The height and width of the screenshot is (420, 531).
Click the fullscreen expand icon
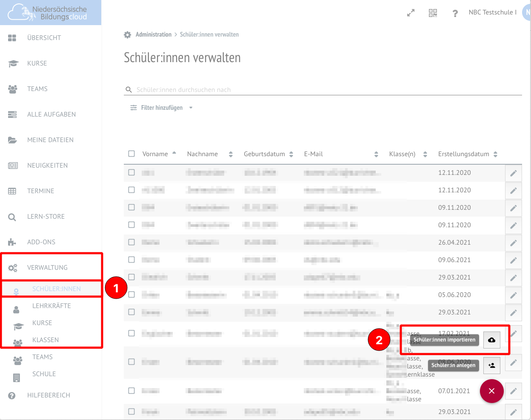411,13
